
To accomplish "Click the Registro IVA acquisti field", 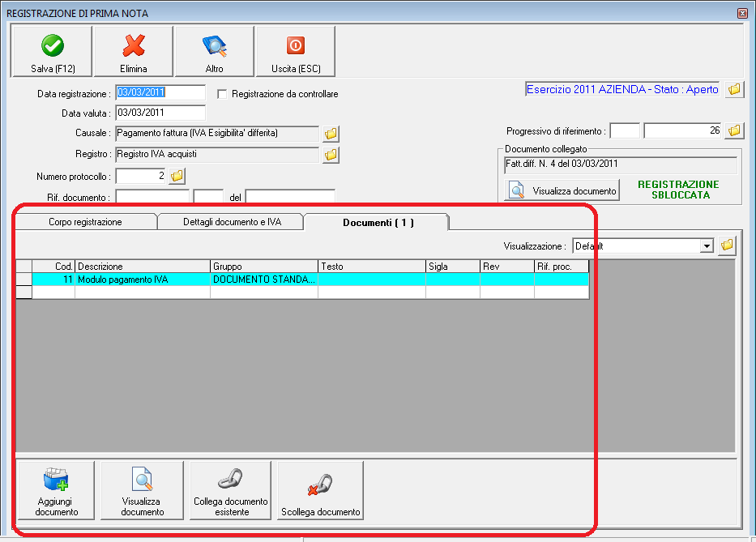I will coord(217,155).
